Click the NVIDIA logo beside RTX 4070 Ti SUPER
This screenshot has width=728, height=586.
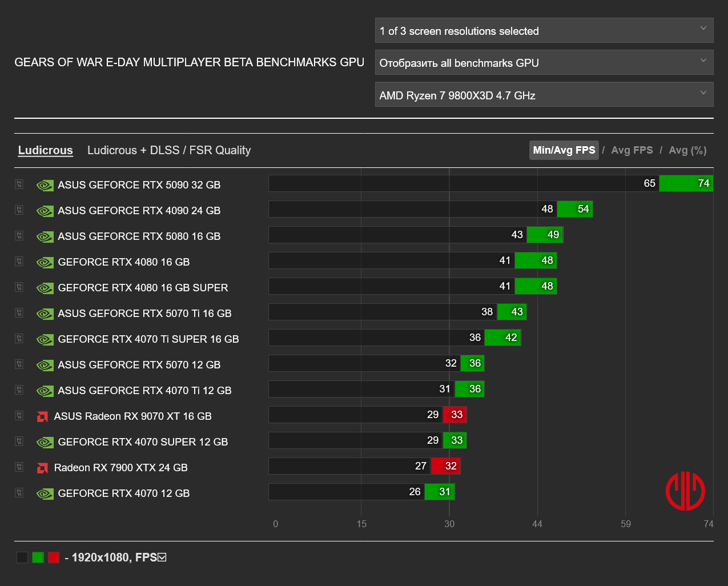point(45,339)
